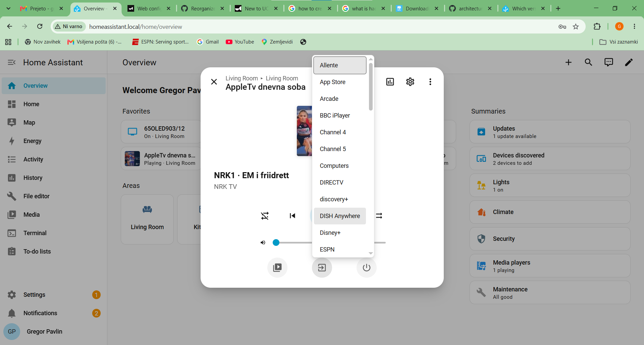Open the Security summary card

[x=550, y=239]
